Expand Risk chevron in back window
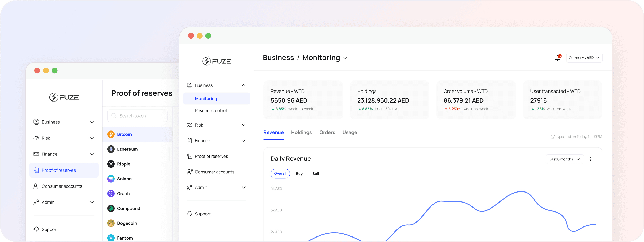Viewport: 644px width, 242px height. pyautogui.click(x=92, y=138)
